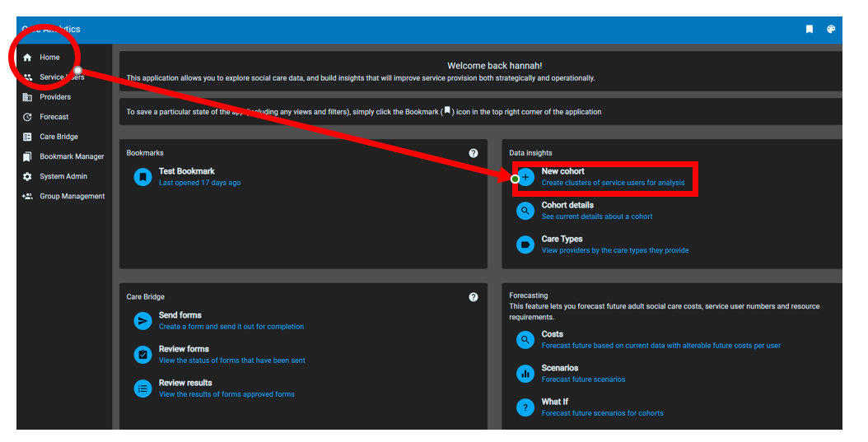Click the Send forms link

pyautogui.click(x=180, y=315)
